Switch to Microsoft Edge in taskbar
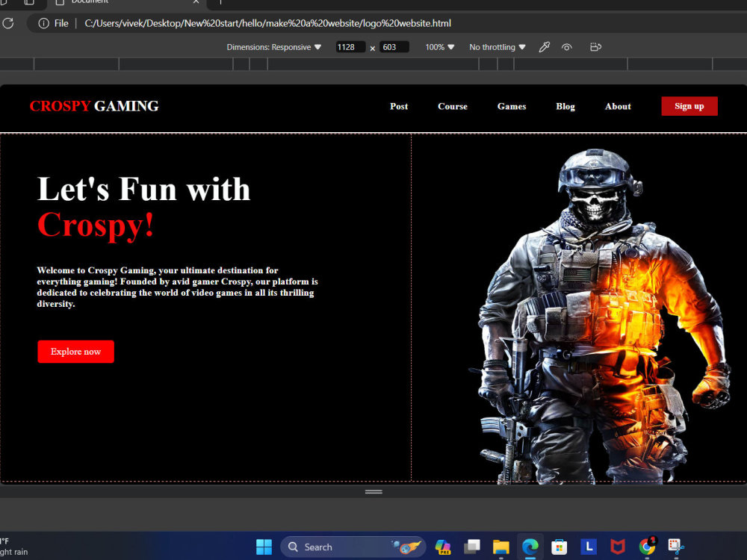747x560 pixels. coord(530,547)
